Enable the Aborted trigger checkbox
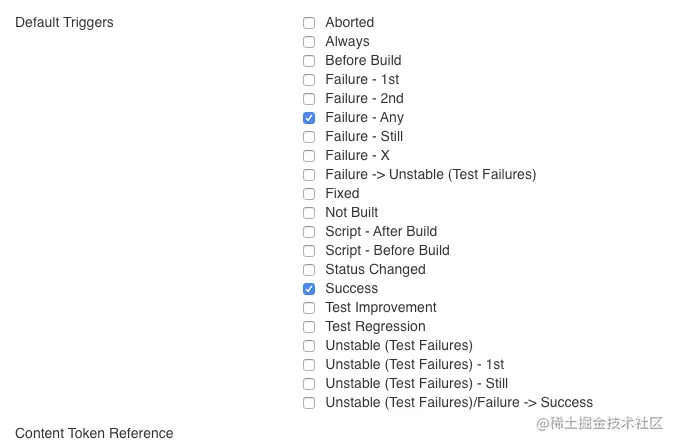 (x=309, y=23)
